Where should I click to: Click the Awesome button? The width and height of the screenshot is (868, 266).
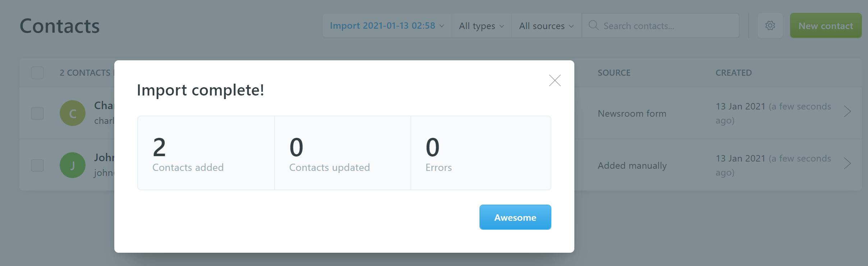coord(515,217)
